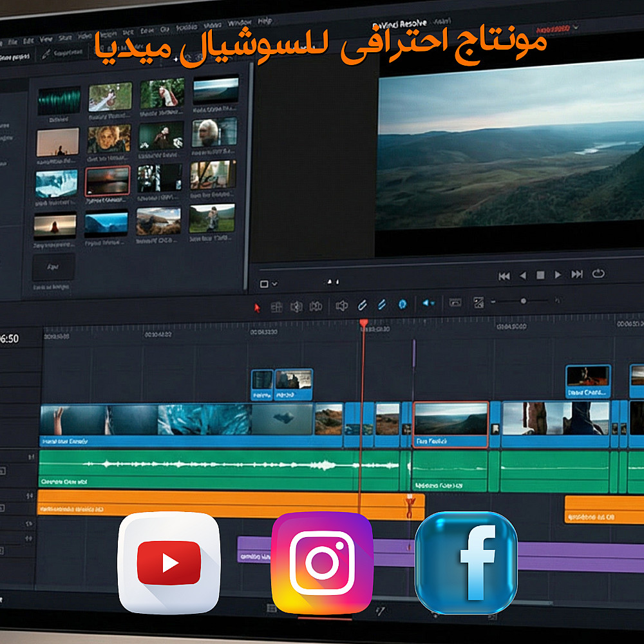
Task: Open the blue flag marker dropdown
Action: click(x=428, y=303)
